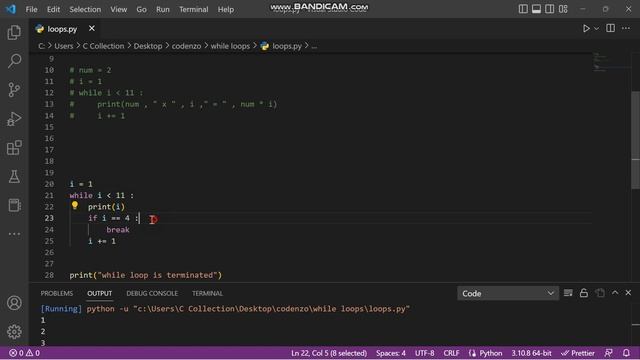Open the Search view in activity bar
The height and width of the screenshot is (360, 640).
(x=14, y=61)
